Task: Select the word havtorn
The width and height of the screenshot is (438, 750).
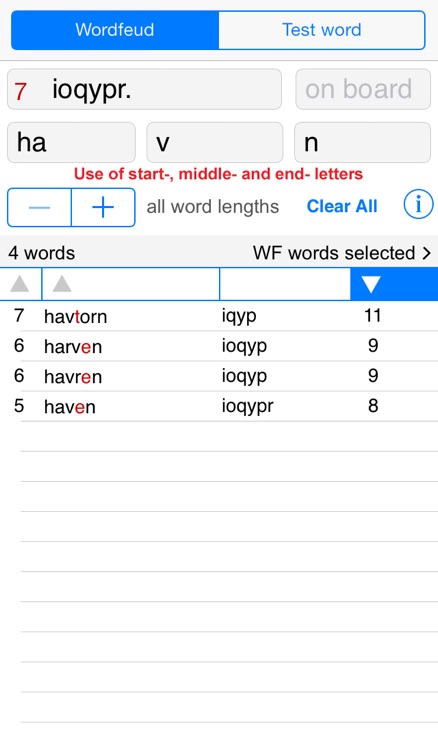Action: (76, 317)
